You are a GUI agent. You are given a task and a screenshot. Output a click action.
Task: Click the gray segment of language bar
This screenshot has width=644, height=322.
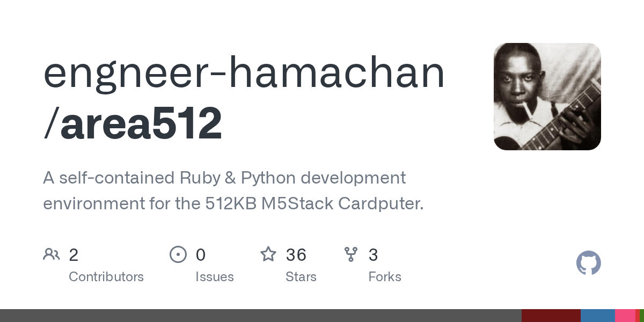click(x=261, y=316)
